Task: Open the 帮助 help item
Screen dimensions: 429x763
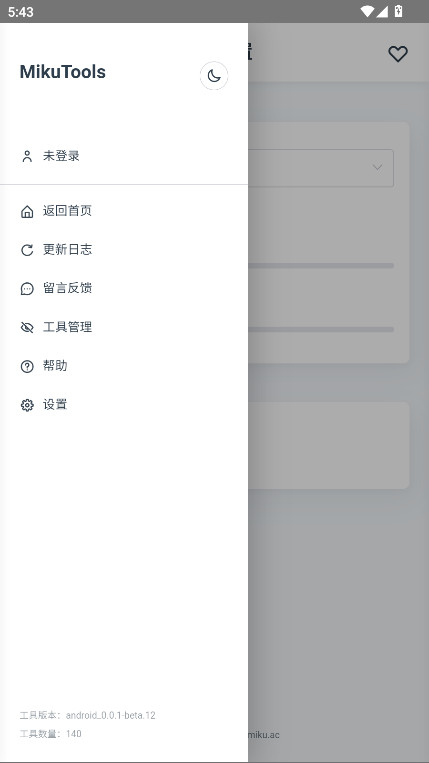Action: pyautogui.click(x=124, y=366)
